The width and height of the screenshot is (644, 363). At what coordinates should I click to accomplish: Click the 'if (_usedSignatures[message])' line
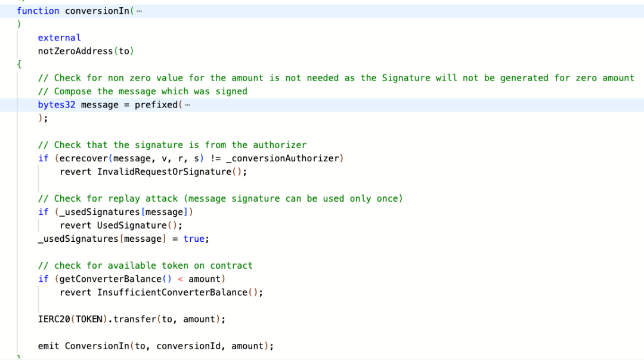pyautogui.click(x=116, y=212)
